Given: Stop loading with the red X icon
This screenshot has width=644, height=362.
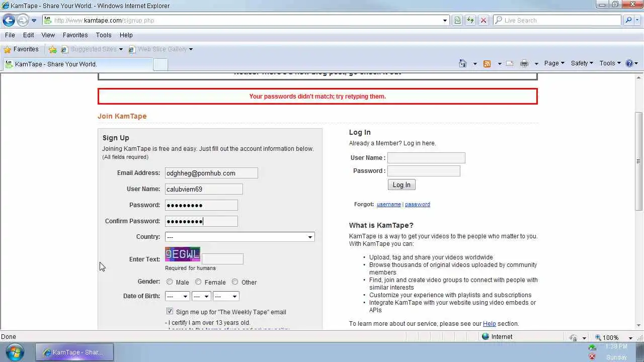Looking at the screenshot, I should coord(484,21).
